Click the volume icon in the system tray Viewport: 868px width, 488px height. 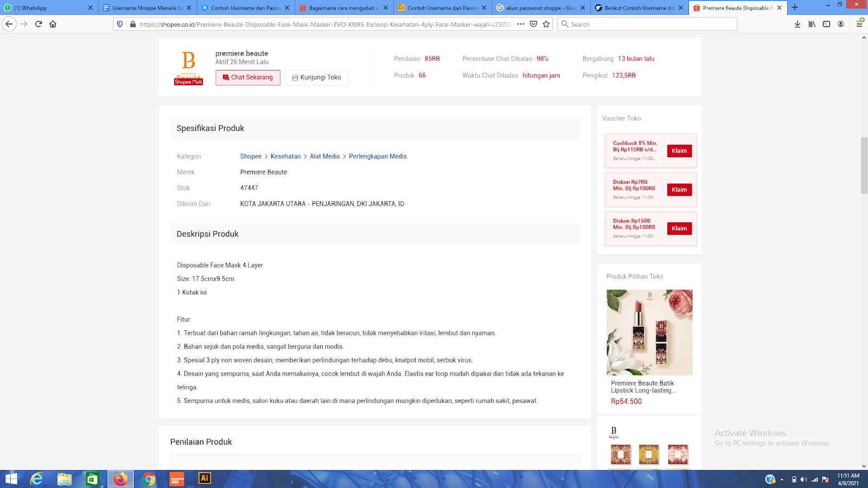(x=803, y=479)
